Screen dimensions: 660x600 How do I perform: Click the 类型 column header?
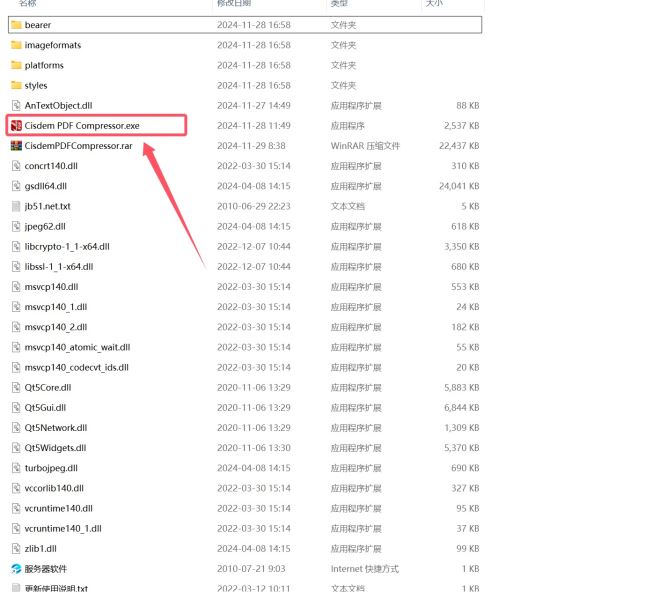tap(340, 4)
